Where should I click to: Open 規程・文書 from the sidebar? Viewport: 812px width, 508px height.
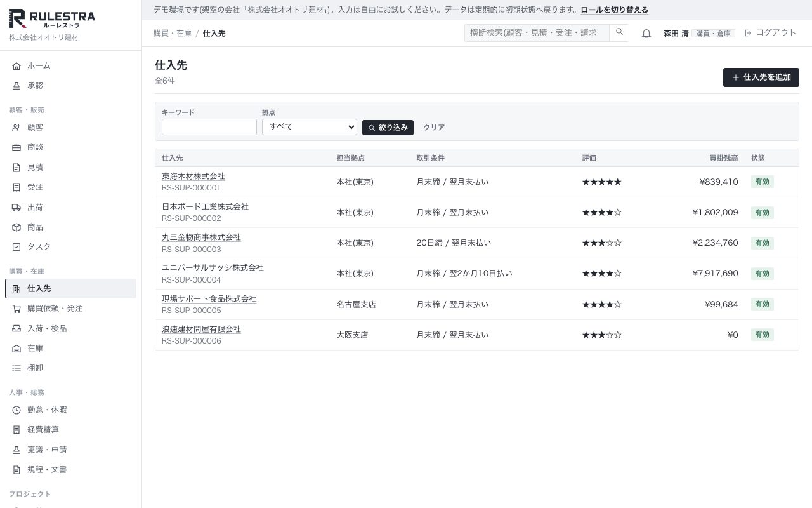point(70,470)
